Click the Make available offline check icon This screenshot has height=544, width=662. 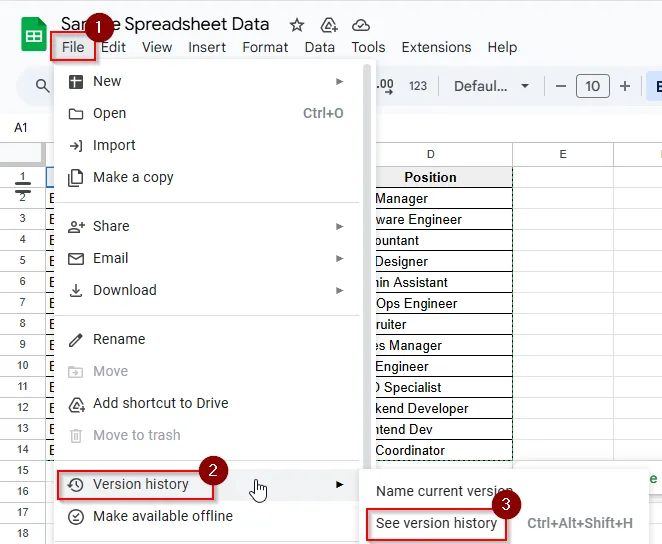pyautogui.click(x=76, y=517)
